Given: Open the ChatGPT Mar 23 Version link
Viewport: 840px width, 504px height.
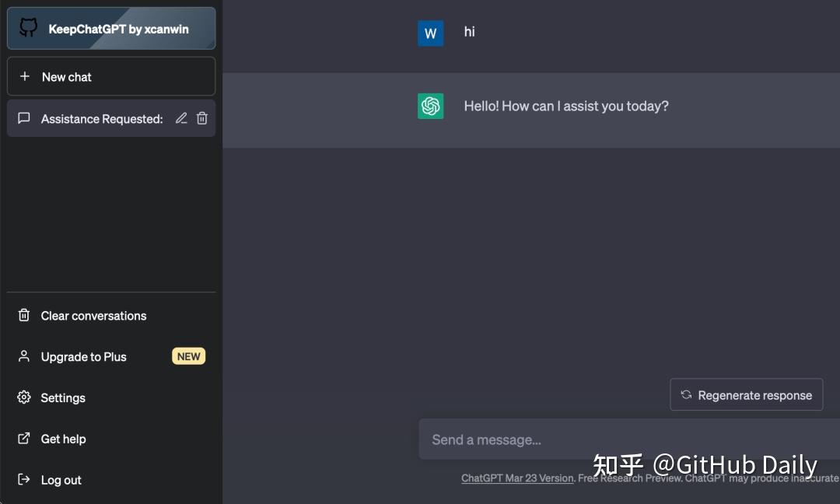Looking at the screenshot, I should point(516,478).
